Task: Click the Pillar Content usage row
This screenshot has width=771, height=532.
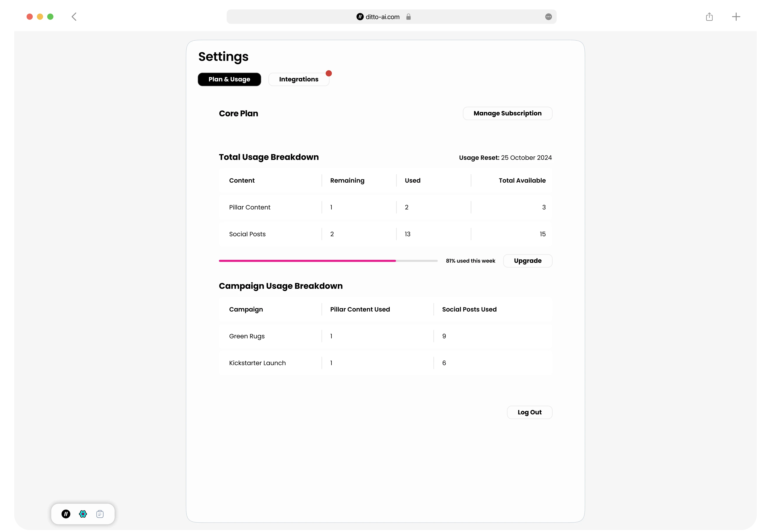Action: pyautogui.click(x=384, y=207)
